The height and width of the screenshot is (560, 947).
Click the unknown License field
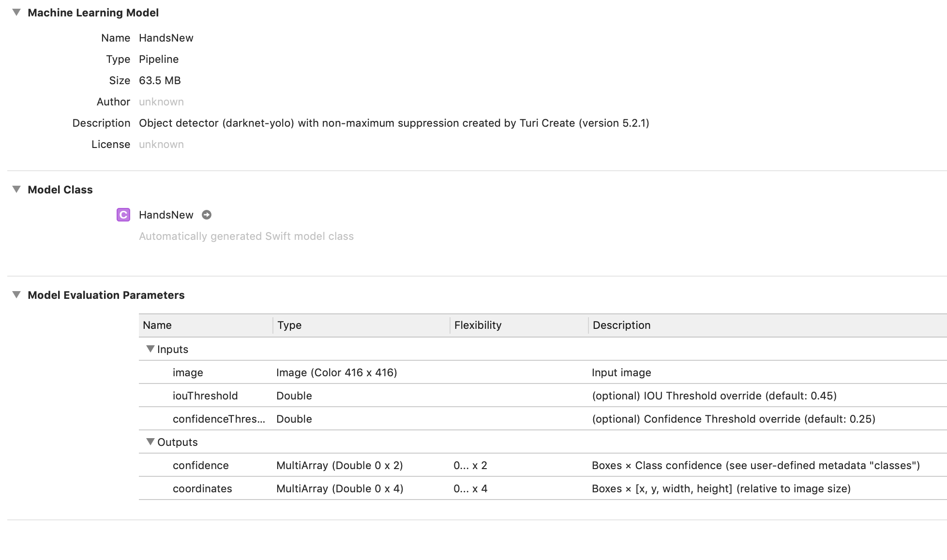tap(161, 144)
